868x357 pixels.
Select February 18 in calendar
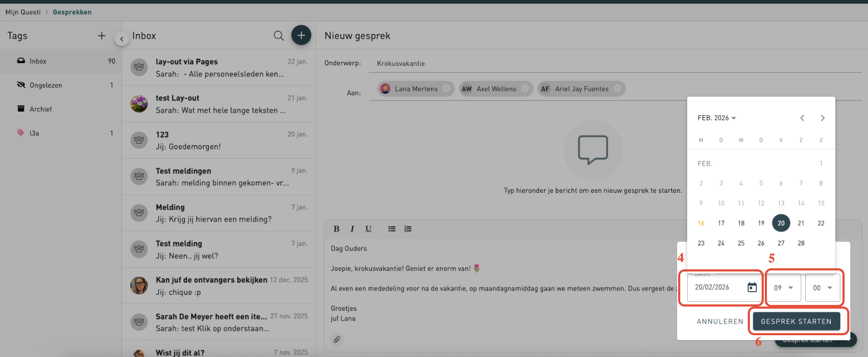[x=741, y=223]
